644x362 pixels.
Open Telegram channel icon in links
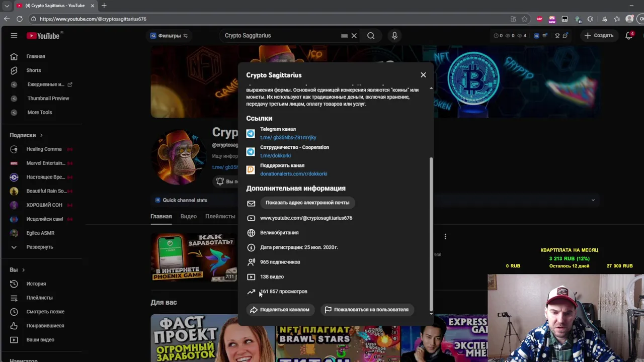(x=251, y=133)
